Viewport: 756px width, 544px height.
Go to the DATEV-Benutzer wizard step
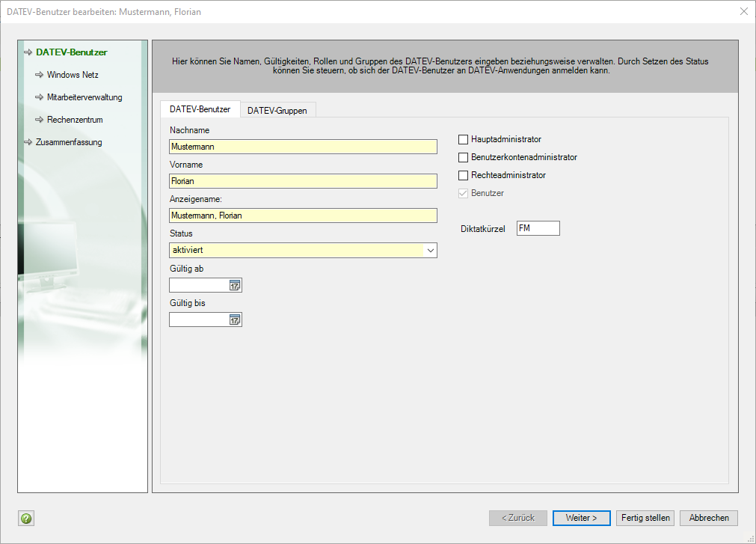[71, 52]
